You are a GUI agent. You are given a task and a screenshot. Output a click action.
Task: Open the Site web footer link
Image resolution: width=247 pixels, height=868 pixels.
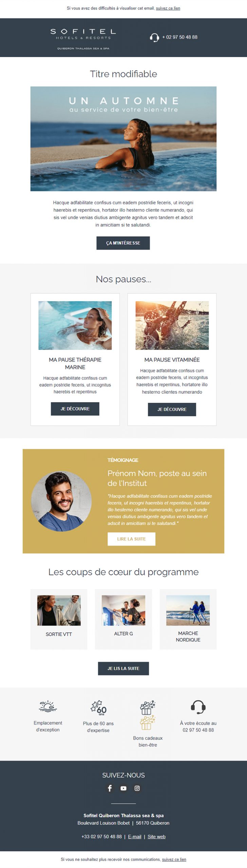[156, 837]
